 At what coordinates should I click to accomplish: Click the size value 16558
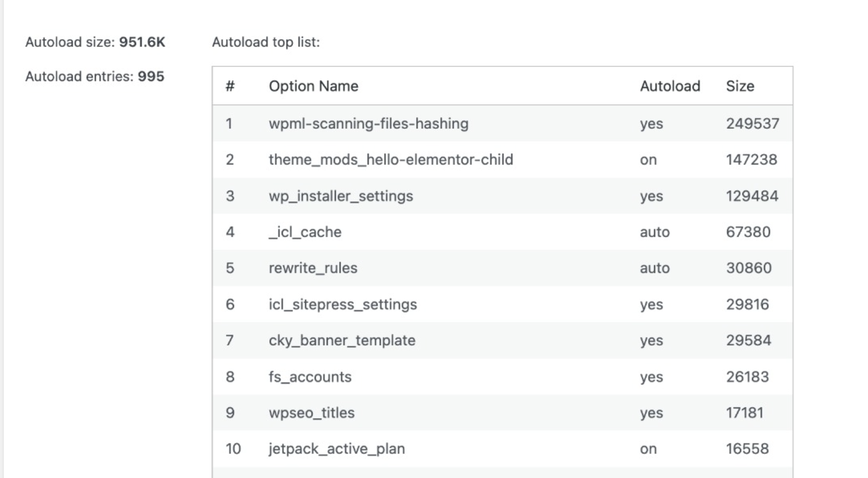click(x=747, y=449)
